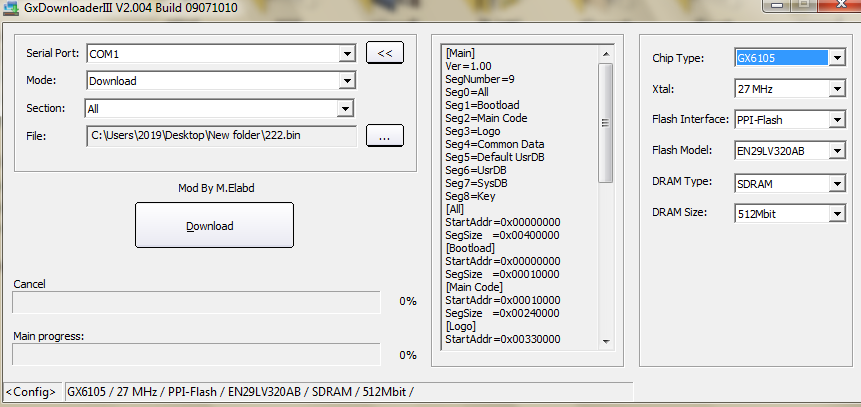Select the line StartAddr=0x00010000
This screenshot has height=407, width=861.
coord(502,300)
